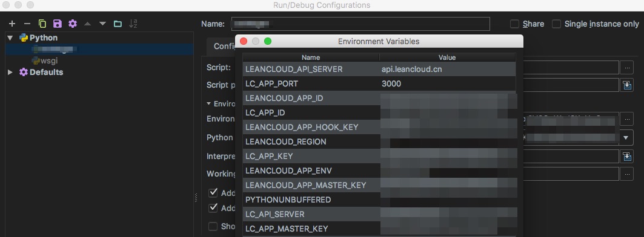Open Edit Defaults via the purple gear icon
The height and width of the screenshot is (237, 644).
click(x=73, y=24)
